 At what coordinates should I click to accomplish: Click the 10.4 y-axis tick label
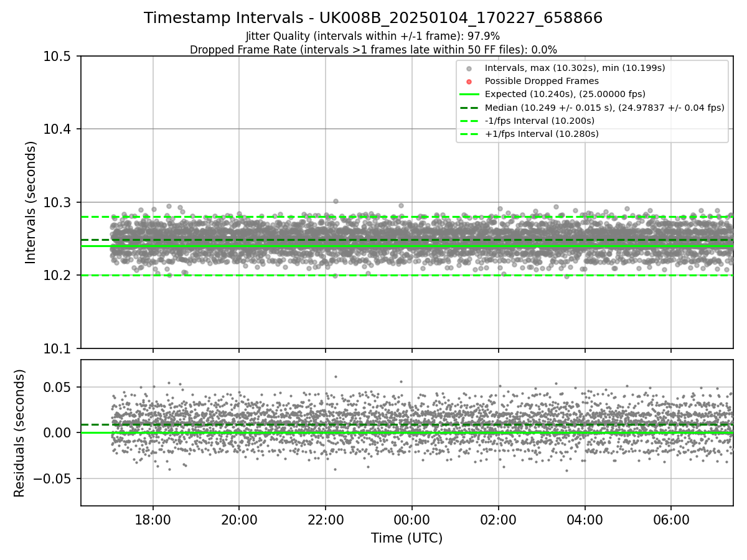coord(57,129)
